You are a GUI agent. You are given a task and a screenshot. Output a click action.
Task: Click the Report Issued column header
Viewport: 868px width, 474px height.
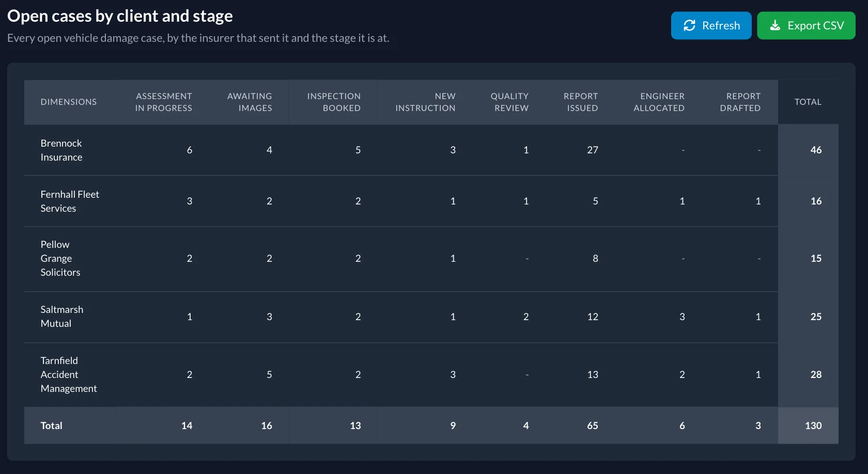click(x=581, y=102)
